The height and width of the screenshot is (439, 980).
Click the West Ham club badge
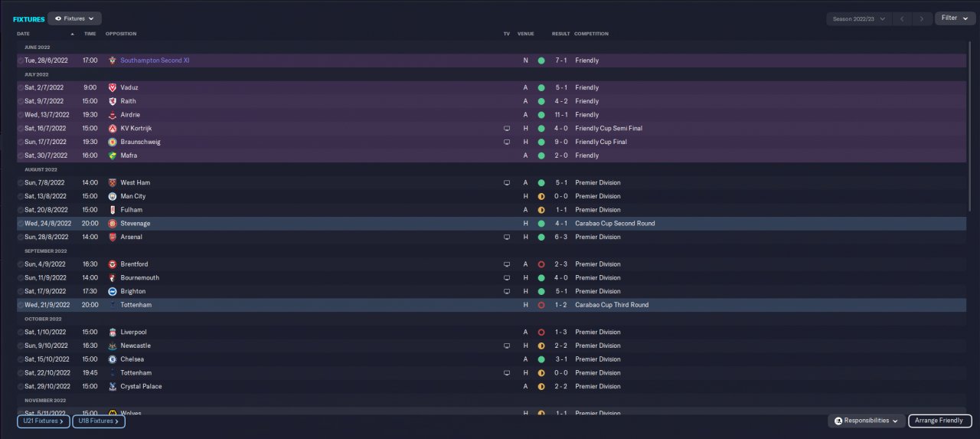tap(113, 183)
